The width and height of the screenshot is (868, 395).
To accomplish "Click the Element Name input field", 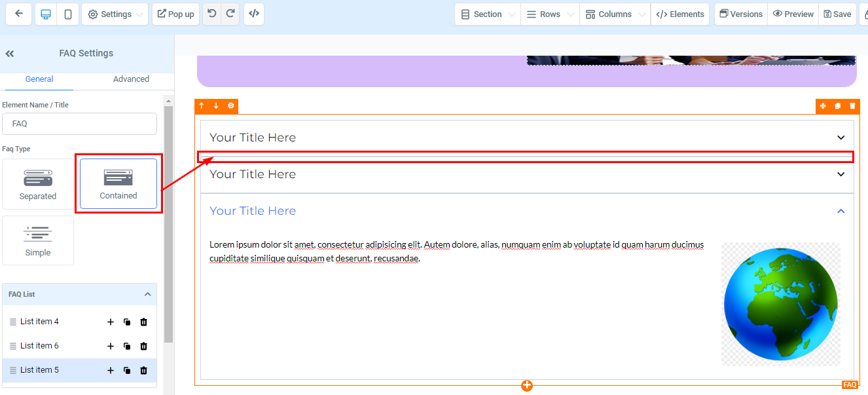I will (x=79, y=124).
